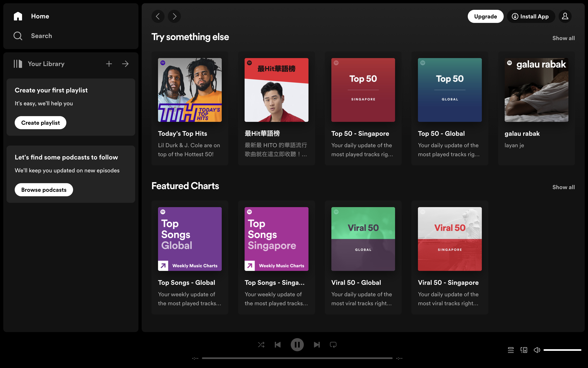Click the Top 50 - Singapore title

pos(360,133)
